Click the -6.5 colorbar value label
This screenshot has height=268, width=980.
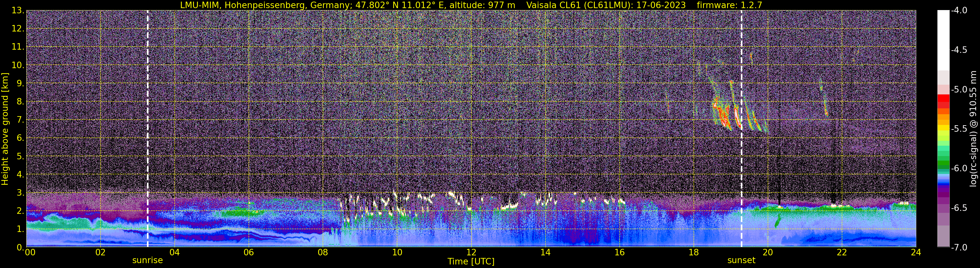[x=959, y=208]
